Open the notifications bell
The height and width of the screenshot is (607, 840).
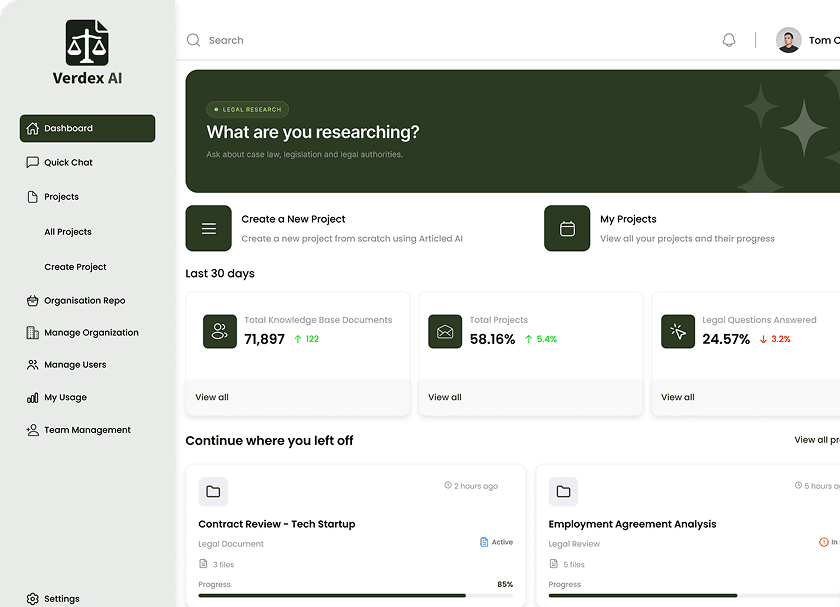(x=729, y=40)
